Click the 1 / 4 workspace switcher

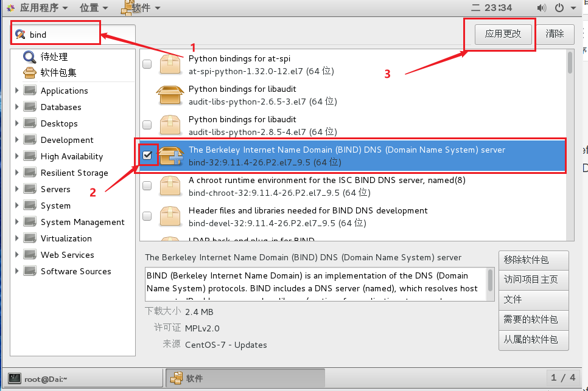[x=563, y=378]
